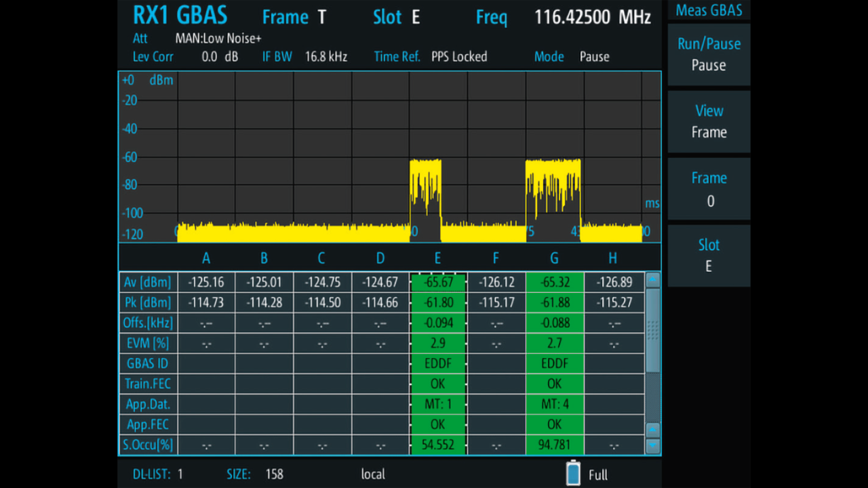Click the battery status icon
868x488 pixels.
[573, 473]
